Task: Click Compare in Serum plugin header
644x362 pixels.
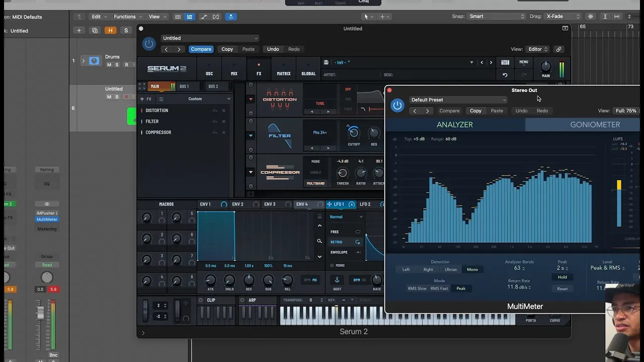Action: (201, 49)
